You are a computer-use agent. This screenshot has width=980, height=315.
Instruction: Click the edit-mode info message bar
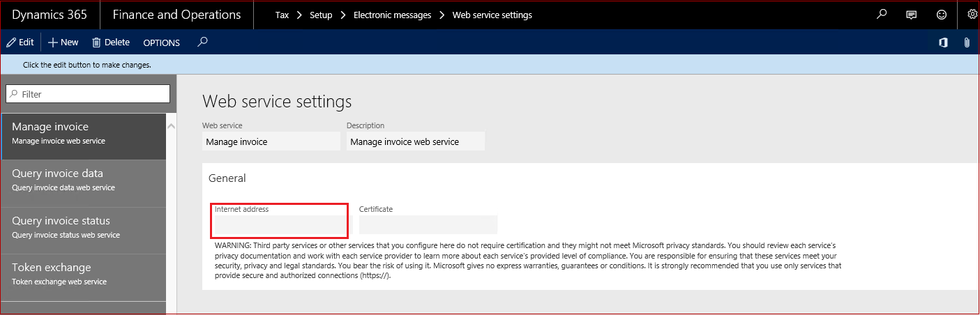point(490,65)
